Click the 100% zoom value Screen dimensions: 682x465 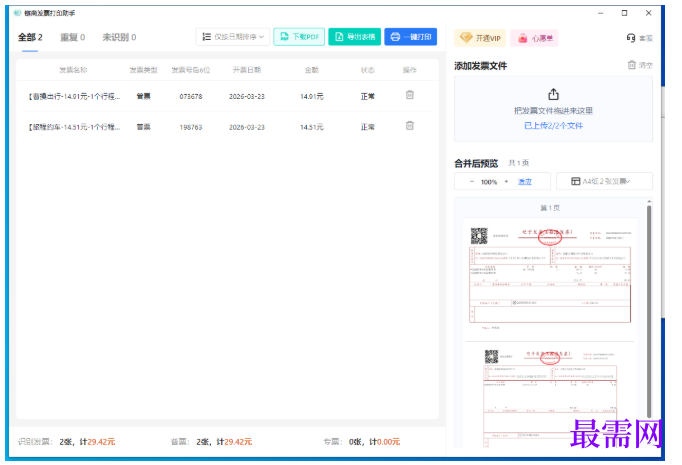tap(489, 182)
